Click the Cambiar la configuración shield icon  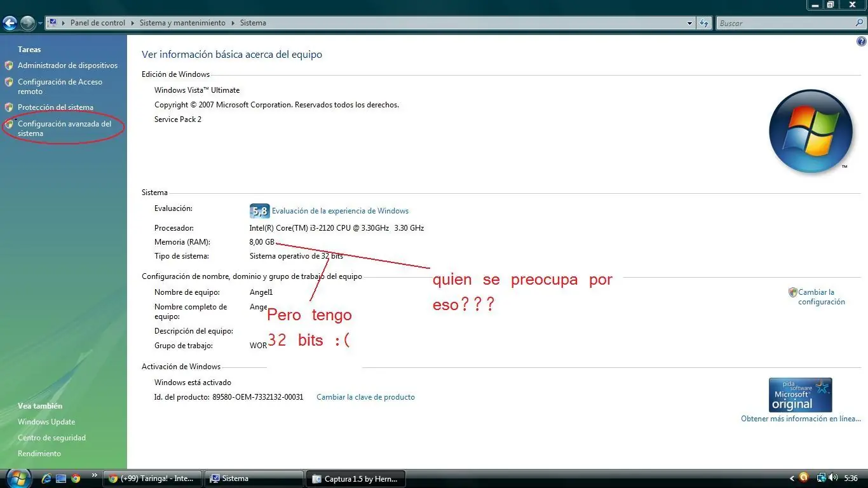click(792, 292)
